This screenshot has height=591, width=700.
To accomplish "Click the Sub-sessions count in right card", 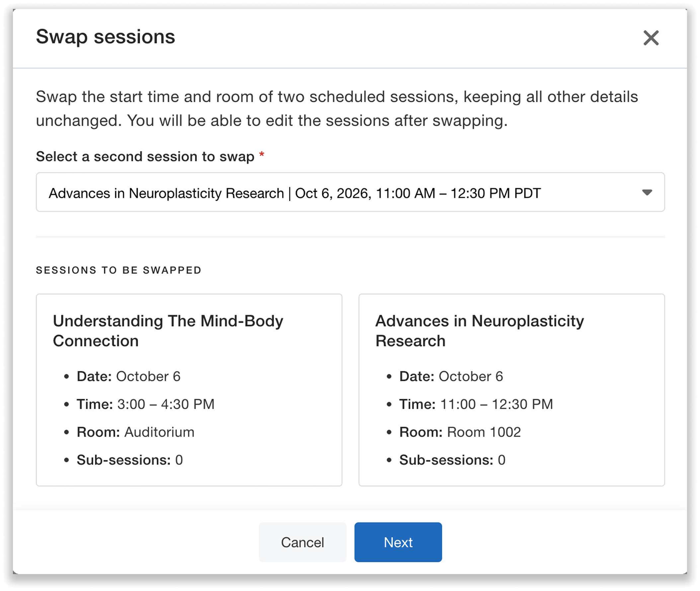I will click(452, 460).
